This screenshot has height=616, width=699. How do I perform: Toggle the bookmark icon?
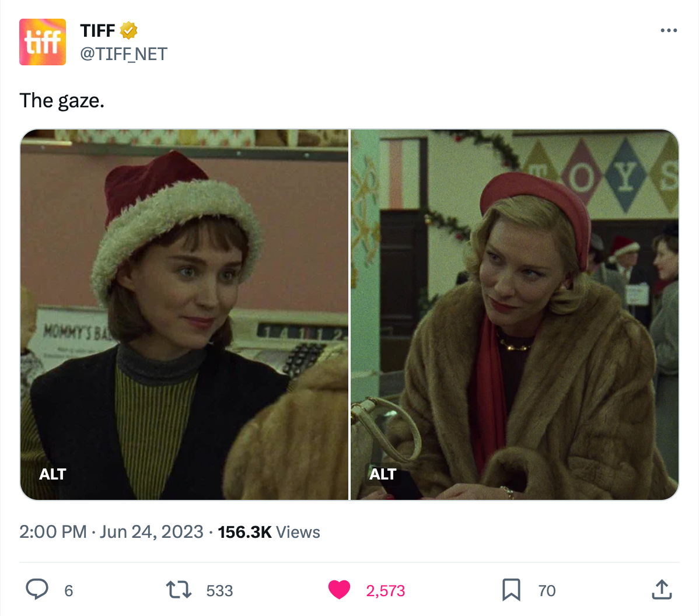[511, 590]
